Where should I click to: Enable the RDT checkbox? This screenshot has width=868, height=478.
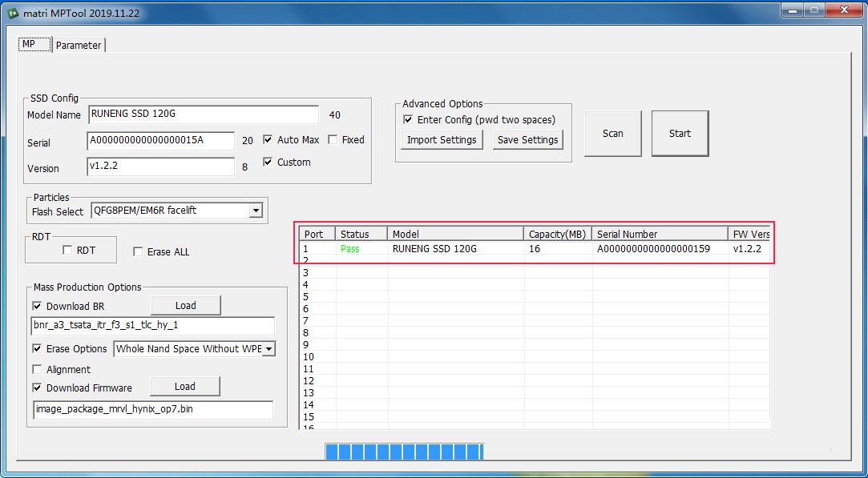[67, 250]
